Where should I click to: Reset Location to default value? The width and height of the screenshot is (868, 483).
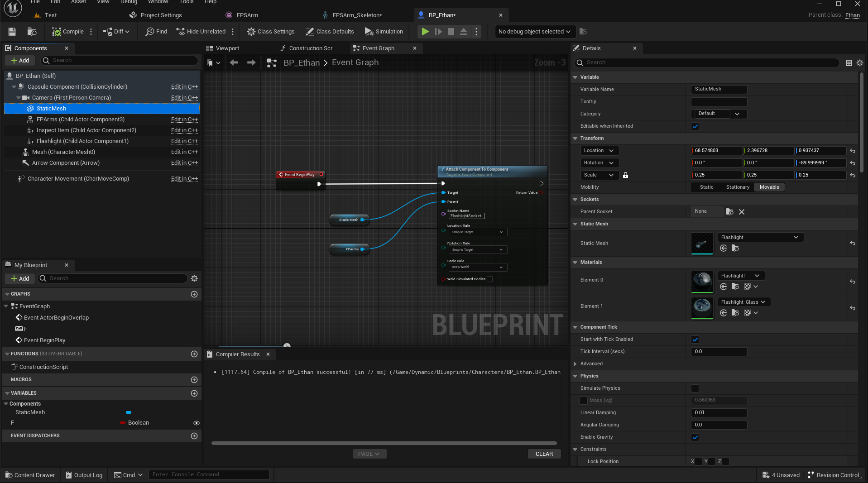pyautogui.click(x=853, y=151)
